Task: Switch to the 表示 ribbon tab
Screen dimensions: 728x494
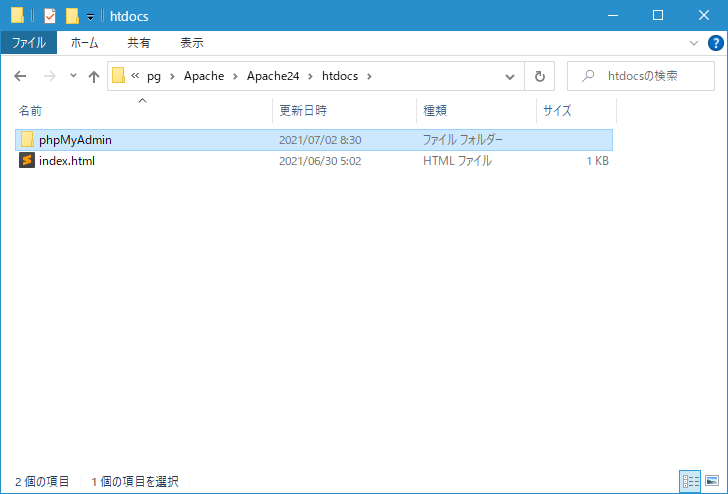Action: click(x=192, y=43)
